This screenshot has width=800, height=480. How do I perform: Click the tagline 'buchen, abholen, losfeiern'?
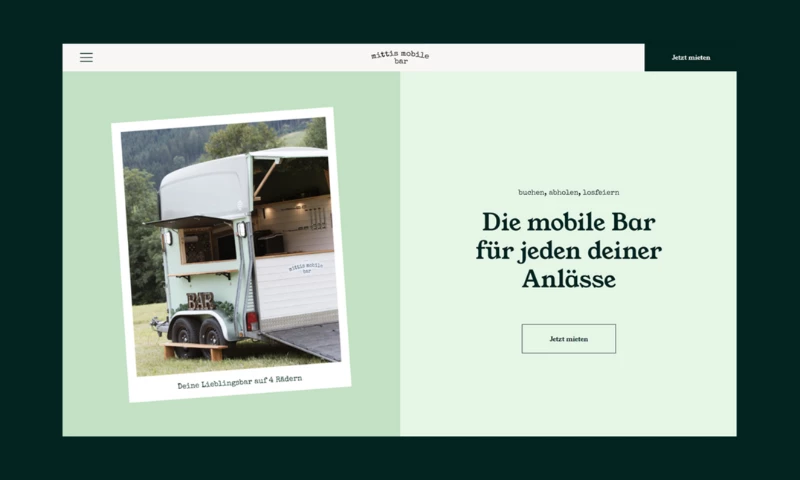pos(568,191)
